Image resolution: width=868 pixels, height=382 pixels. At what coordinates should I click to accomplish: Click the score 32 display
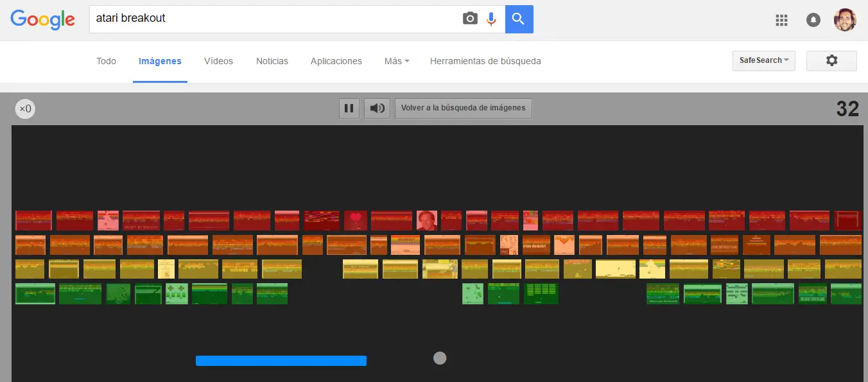coord(847,109)
